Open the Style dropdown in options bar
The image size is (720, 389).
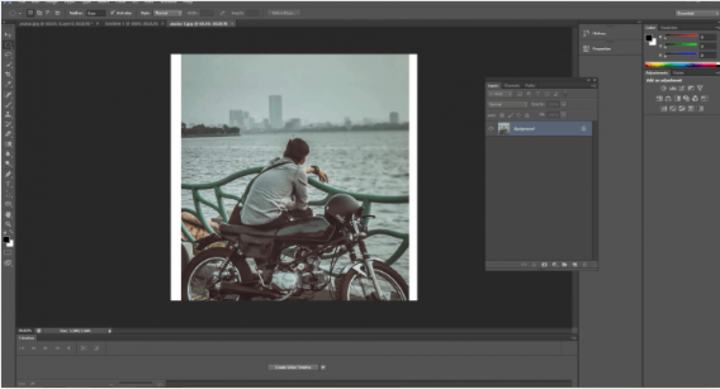(168, 13)
